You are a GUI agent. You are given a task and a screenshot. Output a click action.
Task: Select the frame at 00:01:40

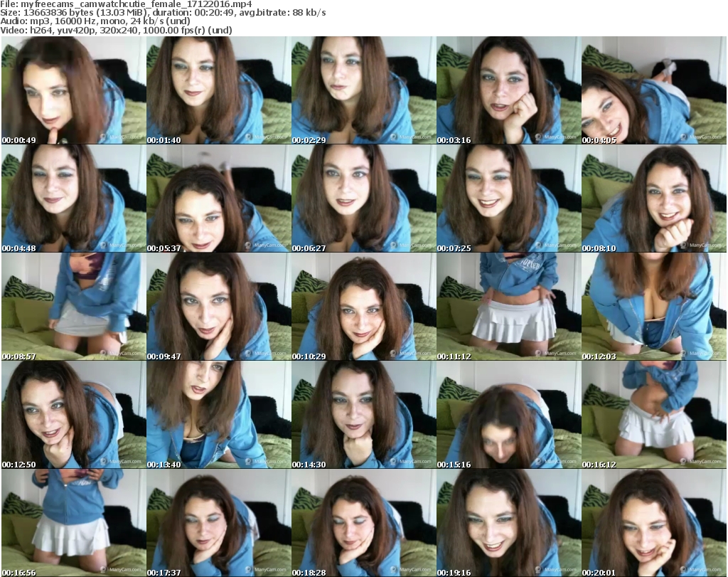tap(218, 90)
